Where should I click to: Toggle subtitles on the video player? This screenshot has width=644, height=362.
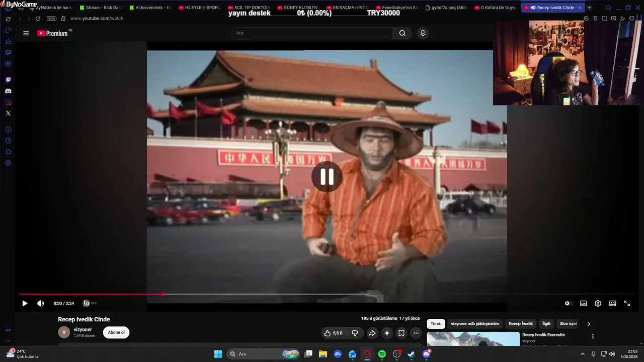click(583, 303)
